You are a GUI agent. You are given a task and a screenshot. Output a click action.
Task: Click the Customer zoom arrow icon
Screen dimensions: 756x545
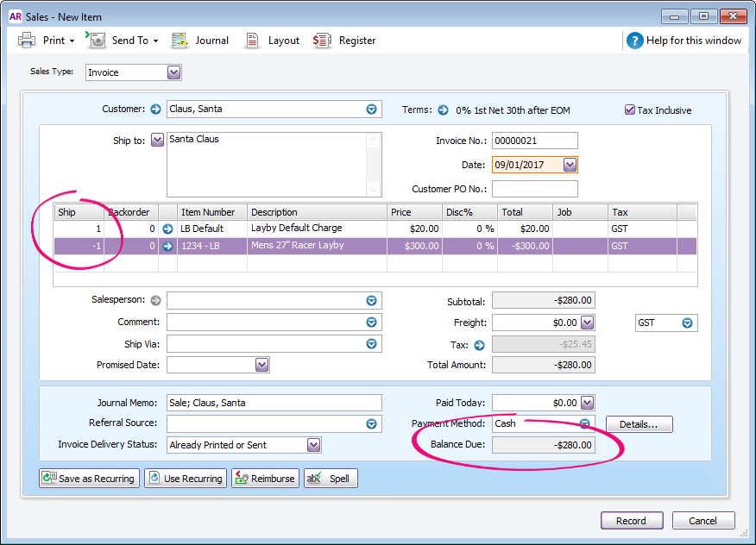[155, 110]
